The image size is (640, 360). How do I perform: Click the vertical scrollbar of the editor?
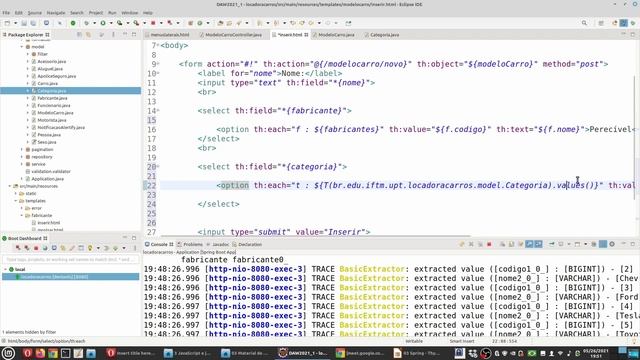tap(636, 138)
